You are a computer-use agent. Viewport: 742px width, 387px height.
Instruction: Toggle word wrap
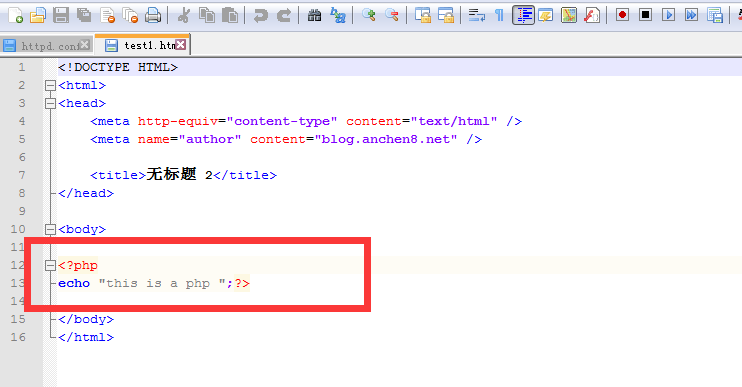click(477, 16)
